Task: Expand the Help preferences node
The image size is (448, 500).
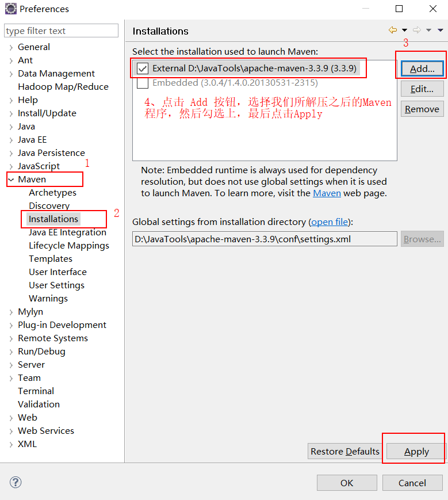Action: [x=11, y=101]
